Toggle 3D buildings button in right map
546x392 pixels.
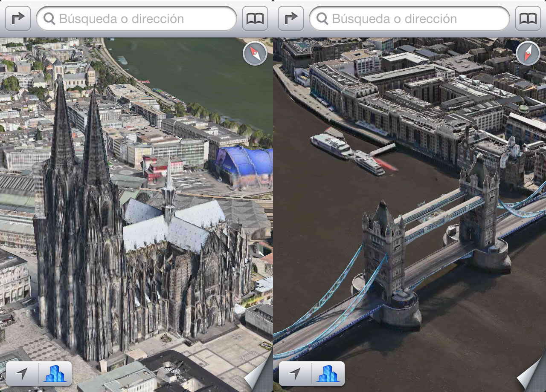point(328,374)
